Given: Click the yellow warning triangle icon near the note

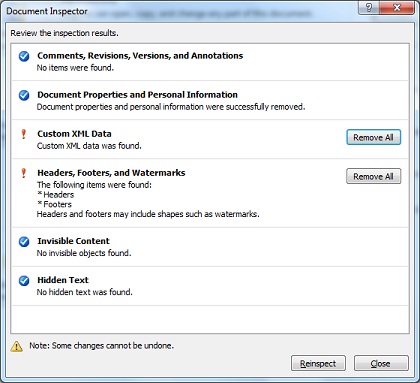Looking at the screenshot, I should pos(16,347).
